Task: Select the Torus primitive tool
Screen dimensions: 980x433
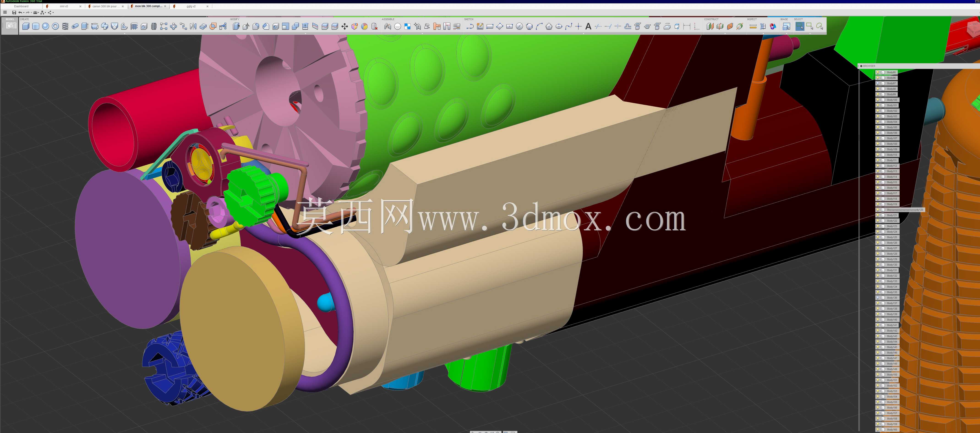Action: pos(56,26)
